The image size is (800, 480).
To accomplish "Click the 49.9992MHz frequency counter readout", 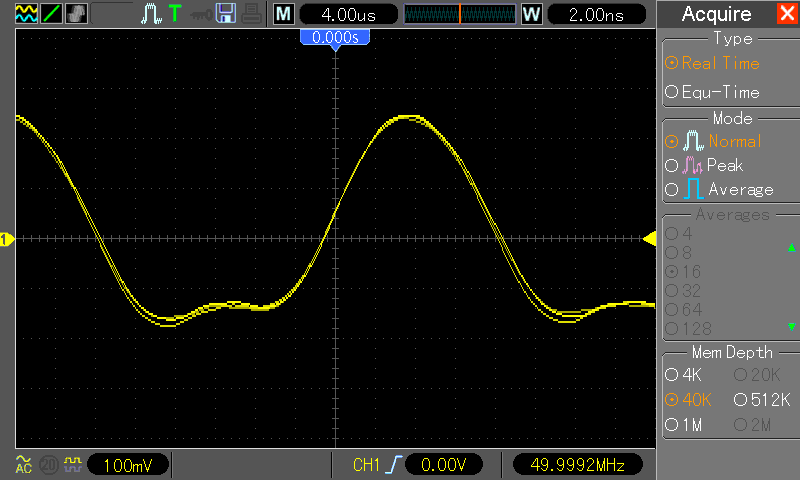I will click(x=578, y=465).
